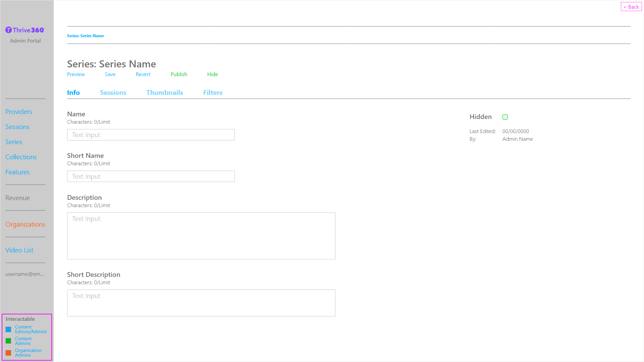This screenshot has width=644, height=362.
Task: Open Video List in sidebar
Action: tap(19, 250)
